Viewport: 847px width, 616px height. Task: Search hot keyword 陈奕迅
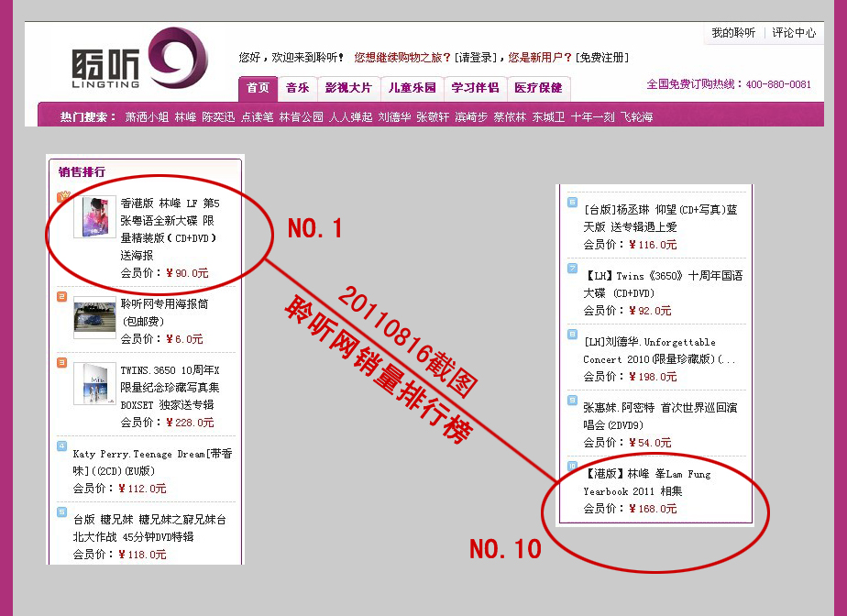click(x=219, y=116)
